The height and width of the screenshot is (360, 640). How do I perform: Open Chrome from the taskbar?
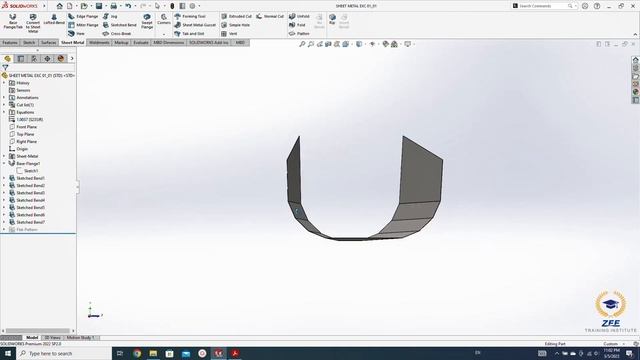pyautogui.click(x=137, y=353)
